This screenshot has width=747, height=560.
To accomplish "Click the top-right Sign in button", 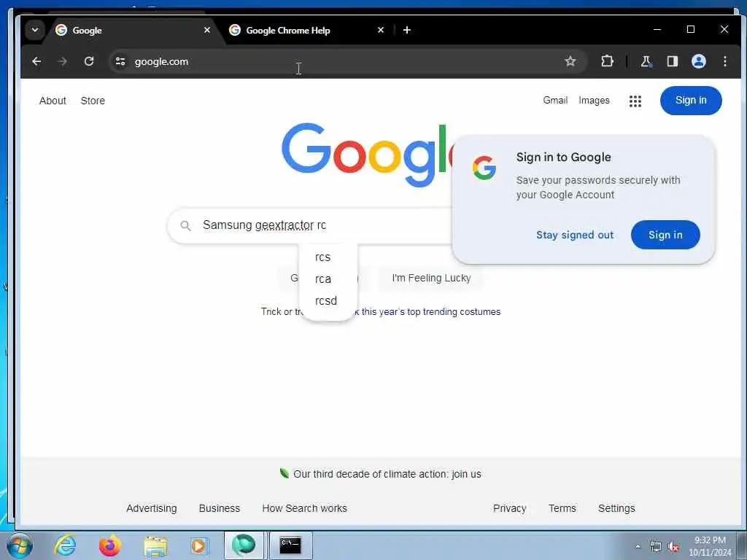I will (691, 101).
